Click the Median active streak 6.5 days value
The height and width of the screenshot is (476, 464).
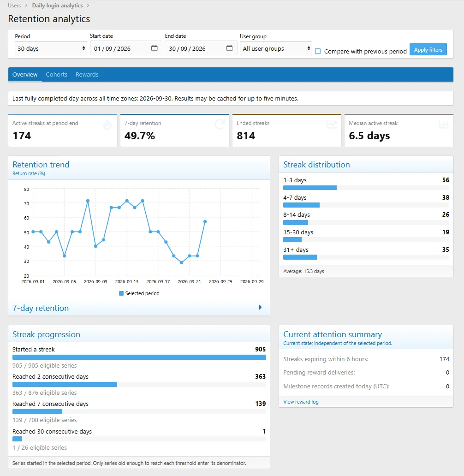pyautogui.click(x=369, y=136)
